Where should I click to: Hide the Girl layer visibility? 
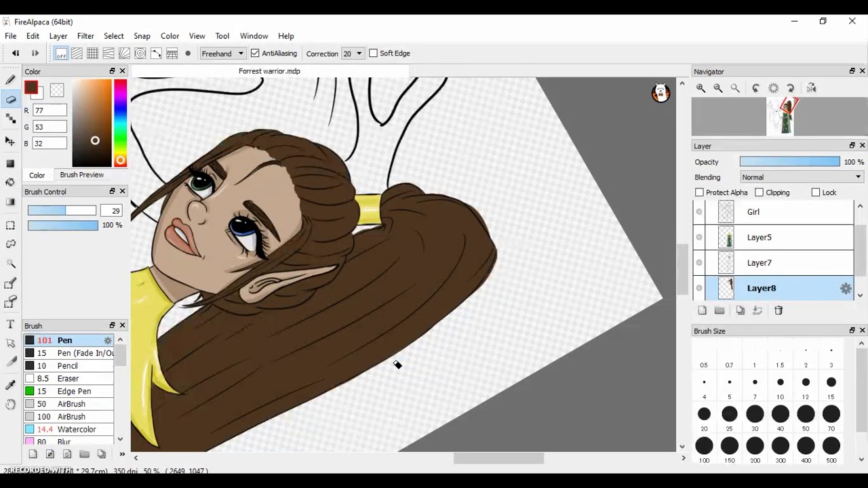point(699,212)
